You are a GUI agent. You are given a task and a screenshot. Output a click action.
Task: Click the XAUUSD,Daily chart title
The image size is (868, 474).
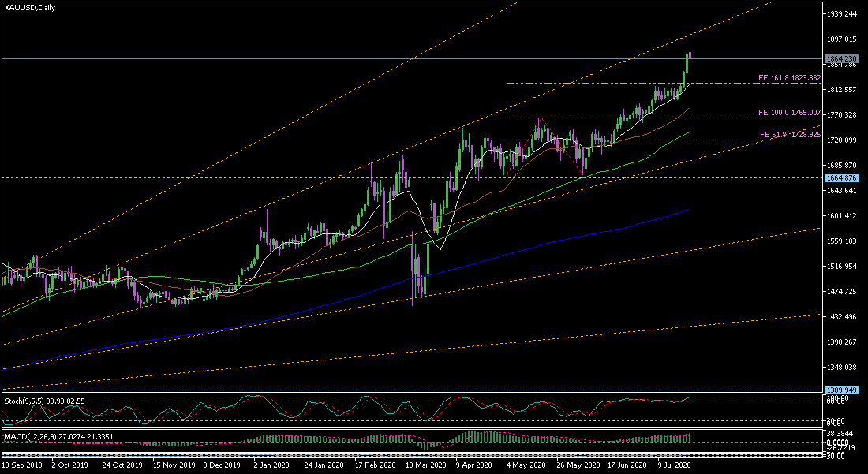point(29,8)
